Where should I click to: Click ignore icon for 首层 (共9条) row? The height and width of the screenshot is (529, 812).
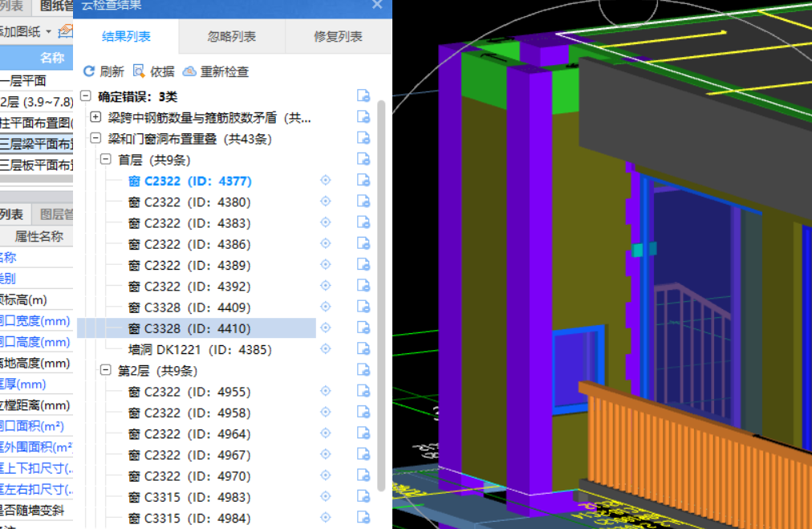[363, 159]
